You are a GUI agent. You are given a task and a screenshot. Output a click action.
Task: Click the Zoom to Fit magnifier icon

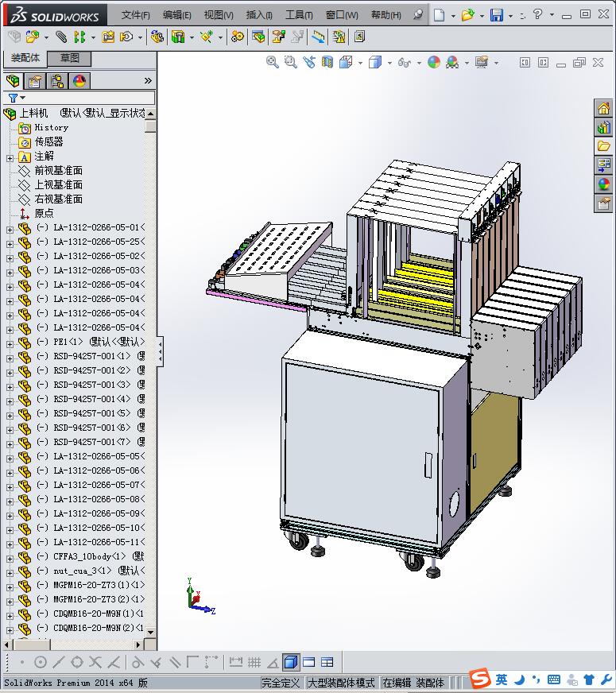coord(272,62)
